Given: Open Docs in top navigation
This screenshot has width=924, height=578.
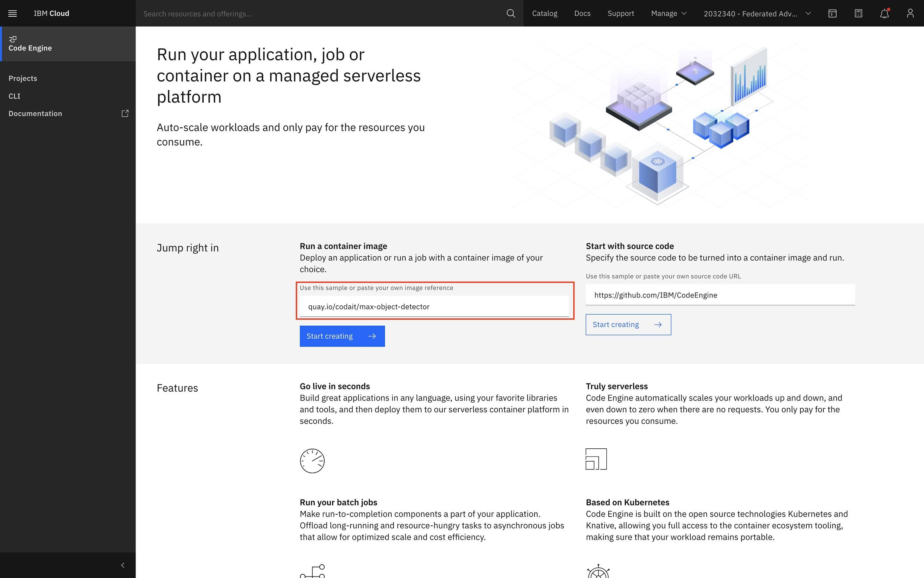Looking at the screenshot, I should (582, 13).
